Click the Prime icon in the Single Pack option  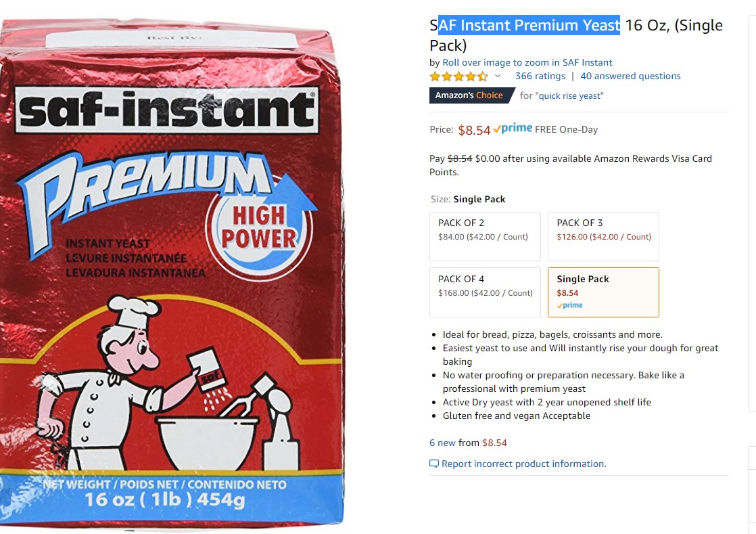point(569,305)
